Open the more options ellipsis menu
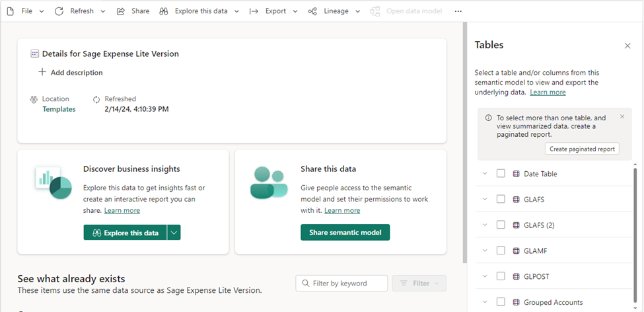644x312 pixels. [458, 11]
